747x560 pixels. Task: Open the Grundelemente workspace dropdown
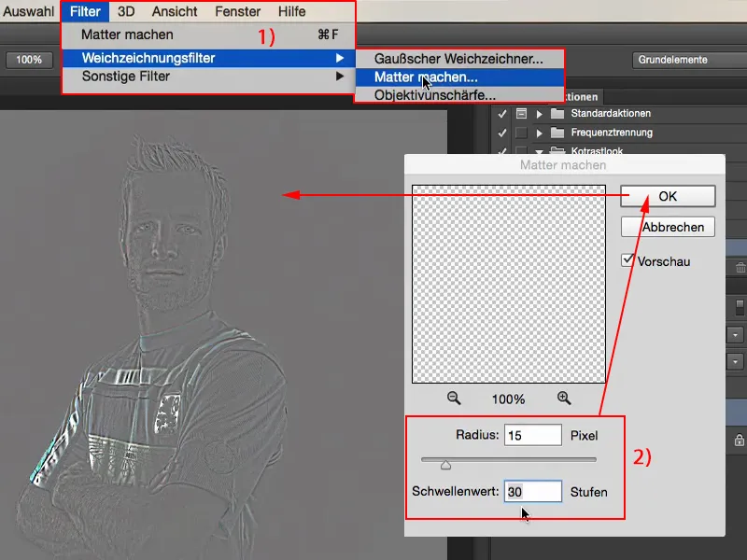(x=689, y=60)
